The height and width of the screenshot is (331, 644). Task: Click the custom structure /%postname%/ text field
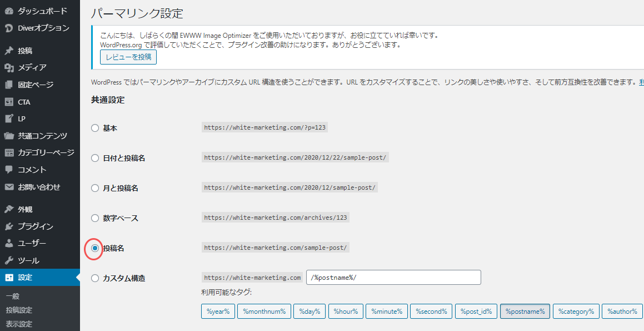(393, 278)
